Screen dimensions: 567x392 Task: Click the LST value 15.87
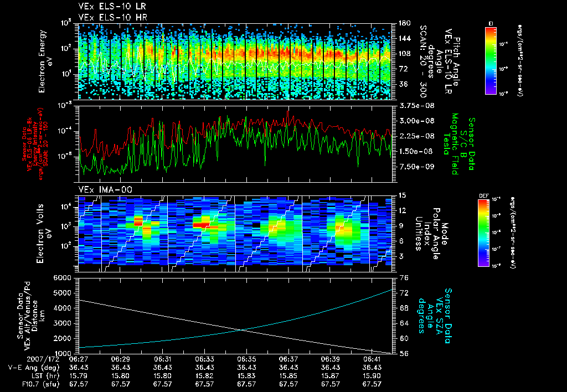coord(330,376)
